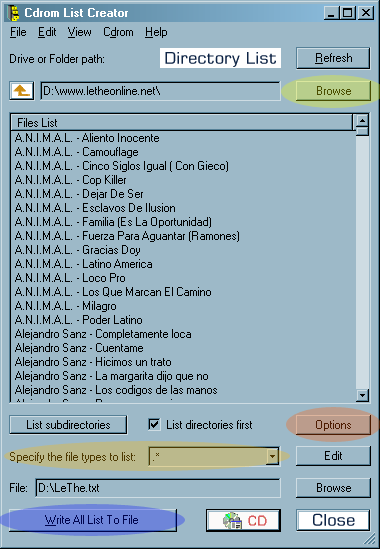Expand the file types dropdown arrow

272,456
